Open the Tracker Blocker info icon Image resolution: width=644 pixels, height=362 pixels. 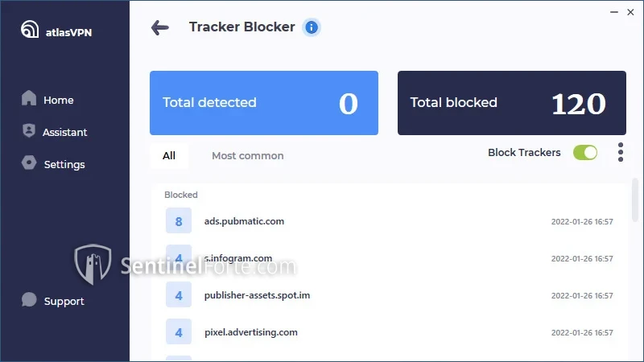pos(312,27)
